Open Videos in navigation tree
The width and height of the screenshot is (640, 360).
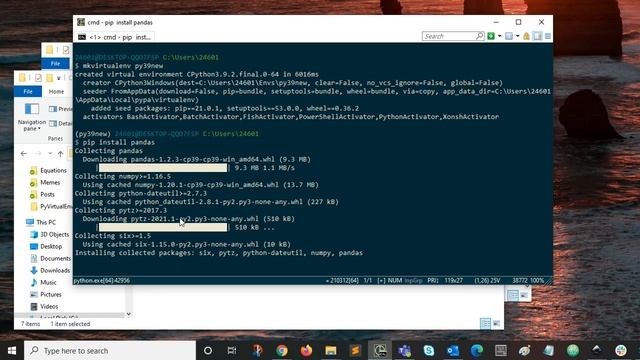tap(44, 307)
